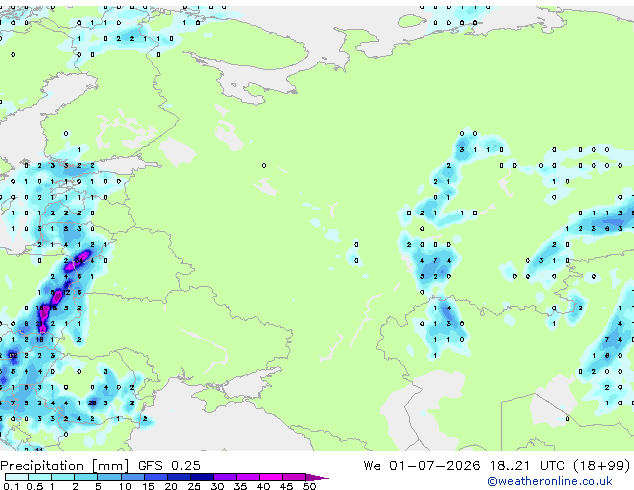Screen dimensions: 634x490
Task: Click the '20' legend label
Action: (x=171, y=486)
